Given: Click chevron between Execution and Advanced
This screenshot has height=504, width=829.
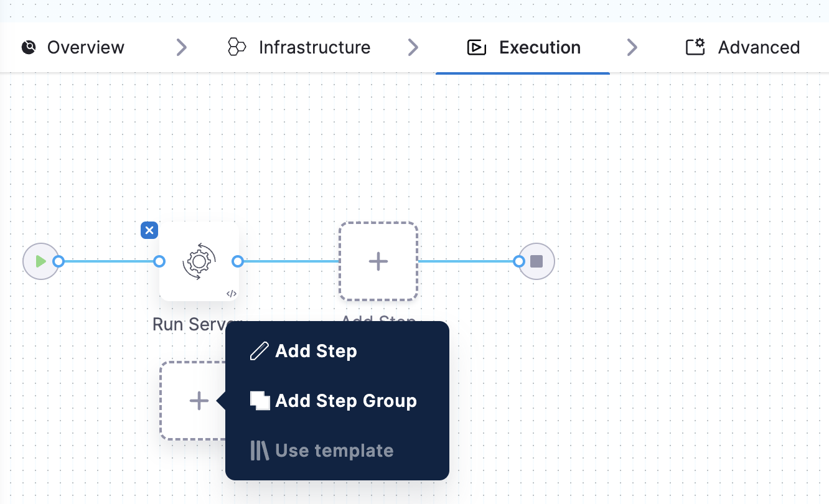Looking at the screenshot, I should 632,47.
